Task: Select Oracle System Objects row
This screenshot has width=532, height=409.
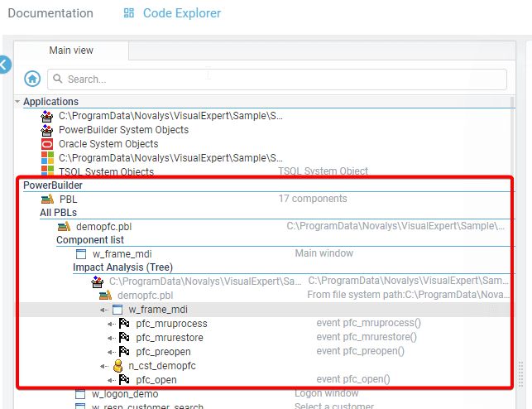Action: (x=108, y=144)
